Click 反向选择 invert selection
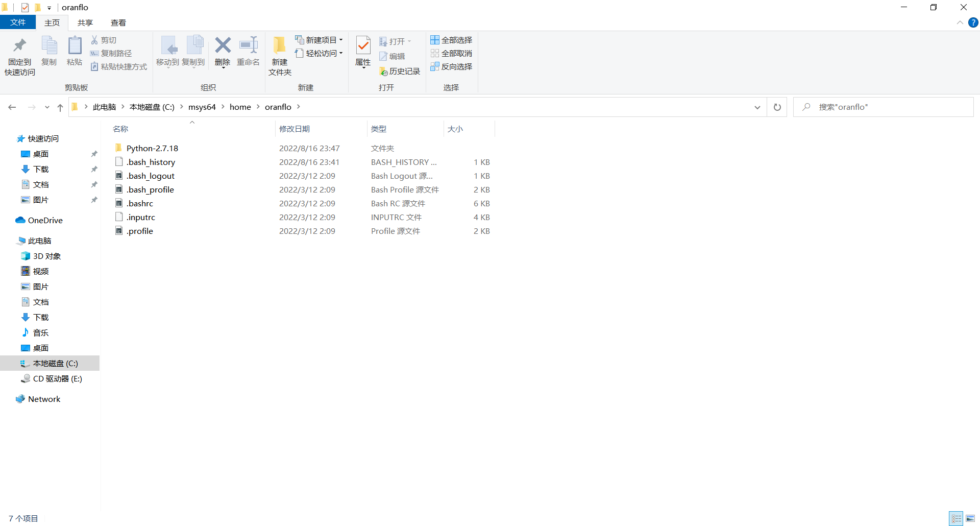 point(451,66)
